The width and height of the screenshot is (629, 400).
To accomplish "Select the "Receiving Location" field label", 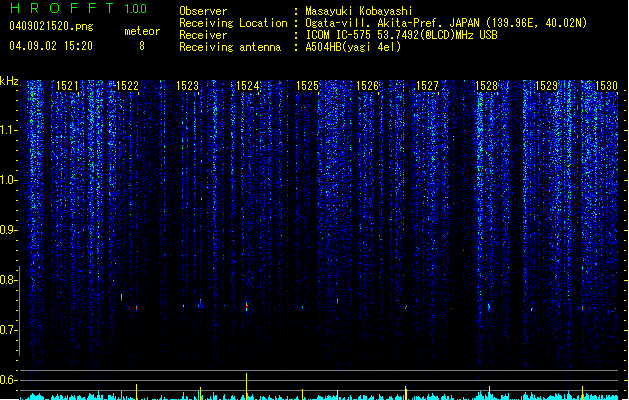I will [233, 23].
